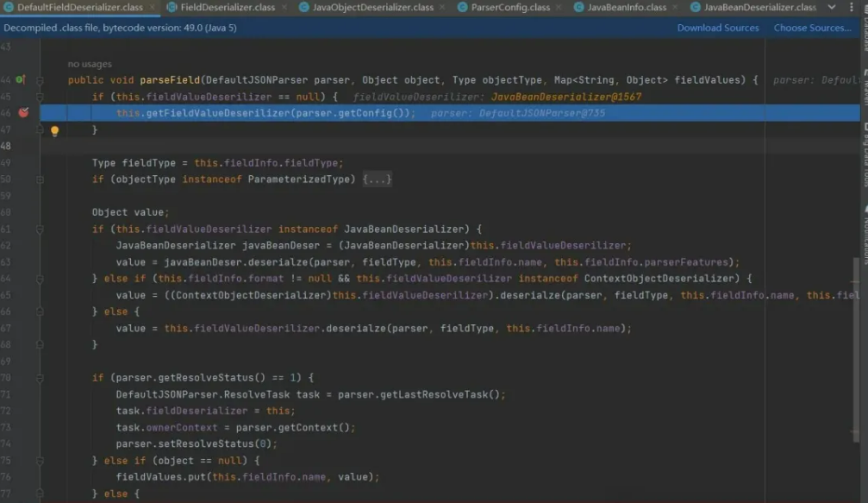Close the DefaultFieldDeserializer.class tab
Image resolution: width=868 pixels, height=503 pixels.
[x=153, y=7]
